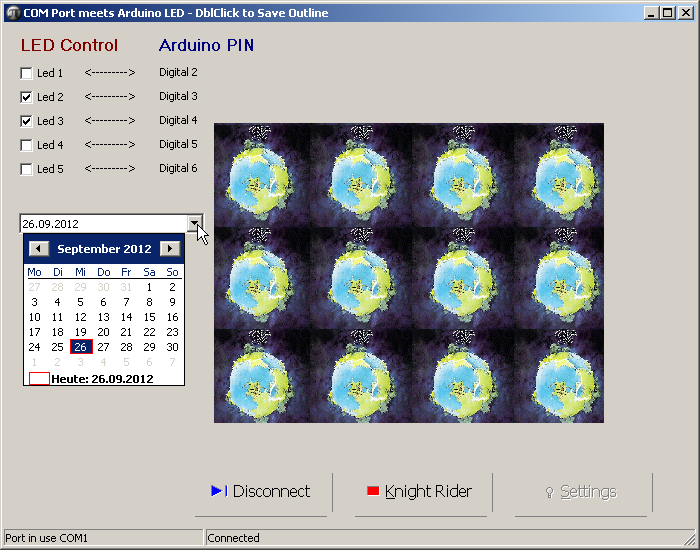Click the application icon in title bar
The image size is (700, 550).
pos(13,12)
